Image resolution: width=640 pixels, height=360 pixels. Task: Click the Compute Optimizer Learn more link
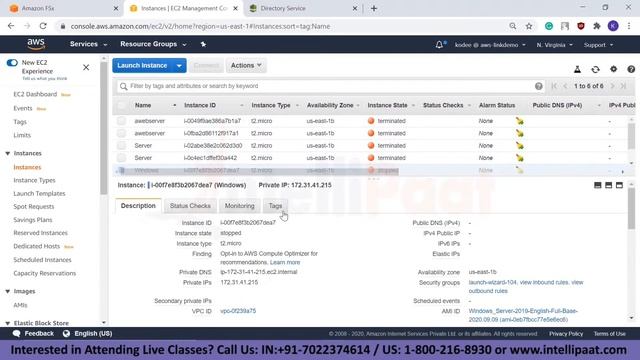(x=285, y=262)
